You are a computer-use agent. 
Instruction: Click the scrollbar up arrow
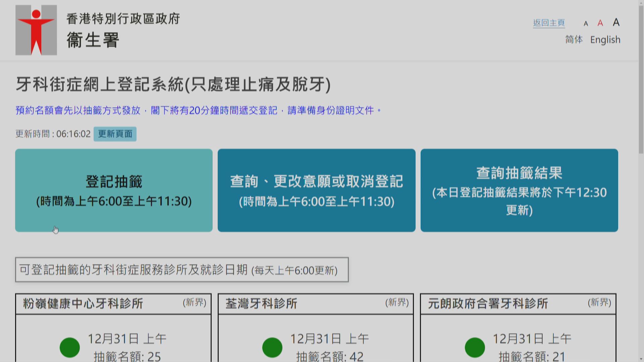click(641, 3)
